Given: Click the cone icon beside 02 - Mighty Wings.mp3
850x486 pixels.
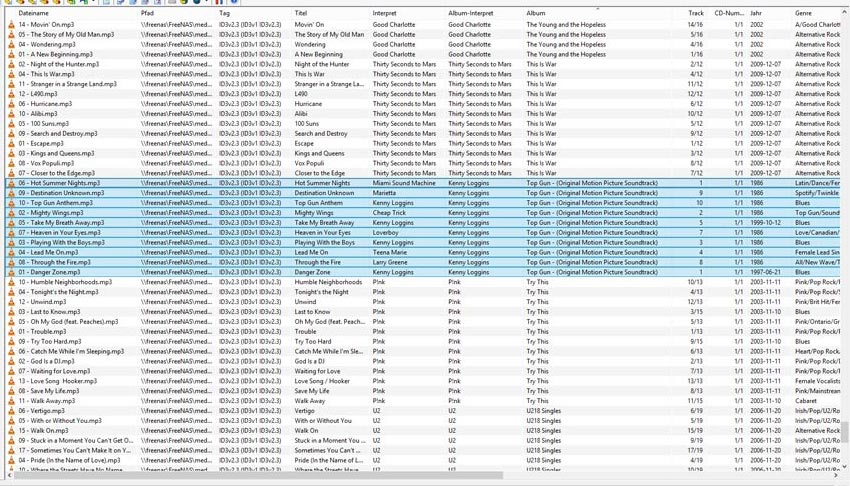Looking at the screenshot, I should click(x=11, y=213).
